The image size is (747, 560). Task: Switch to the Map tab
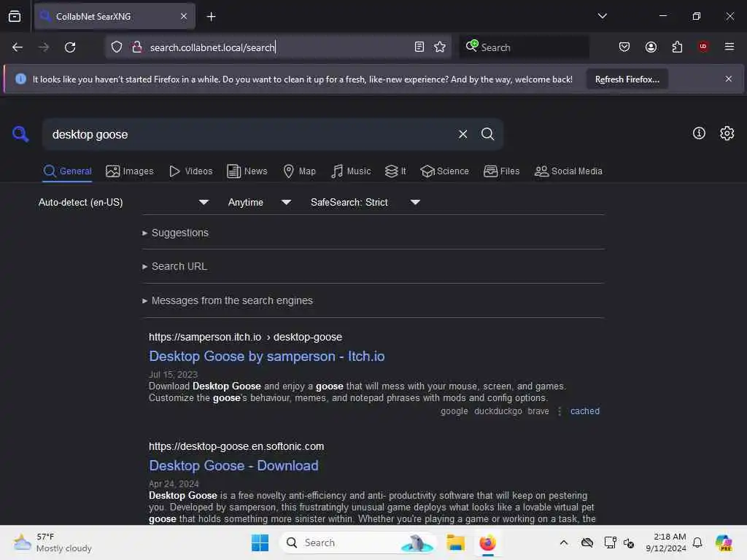299,171
